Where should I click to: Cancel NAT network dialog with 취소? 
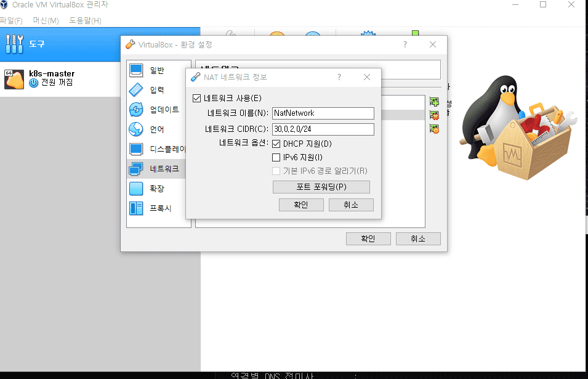pyautogui.click(x=351, y=205)
